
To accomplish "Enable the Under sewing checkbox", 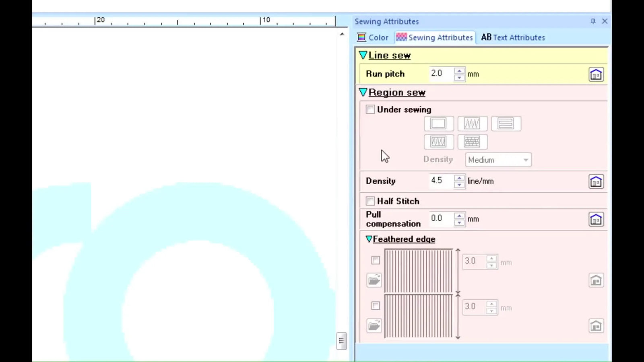I will tap(370, 109).
